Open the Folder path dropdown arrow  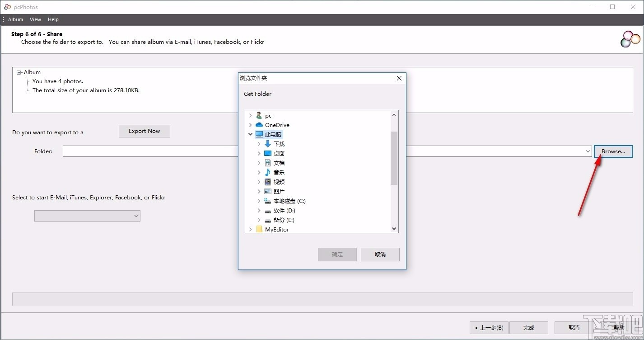pos(588,151)
